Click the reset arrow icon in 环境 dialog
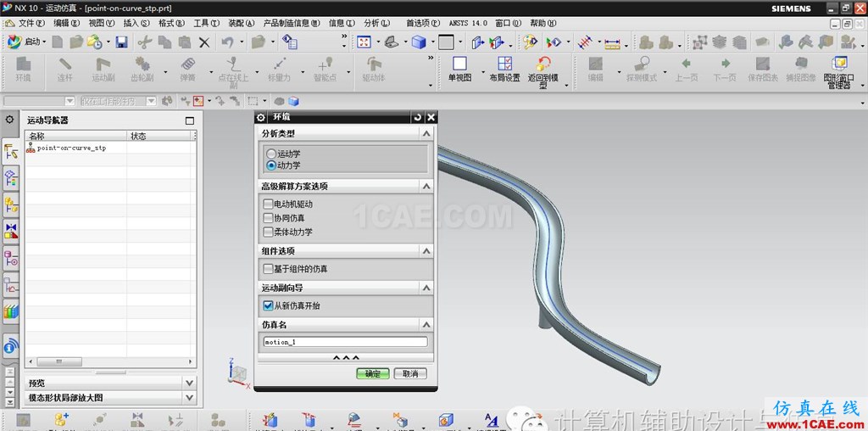 click(417, 117)
